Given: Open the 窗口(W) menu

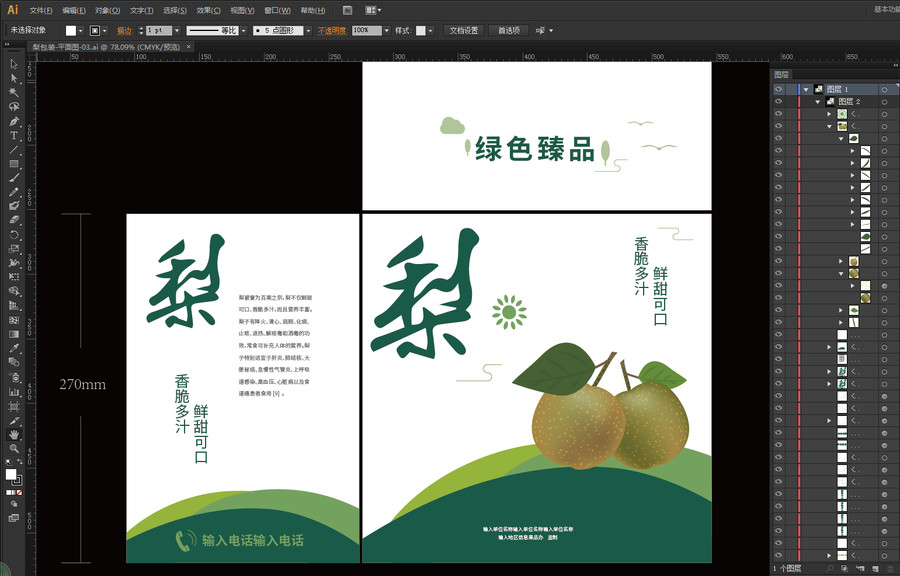Looking at the screenshot, I should coord(277,10).
